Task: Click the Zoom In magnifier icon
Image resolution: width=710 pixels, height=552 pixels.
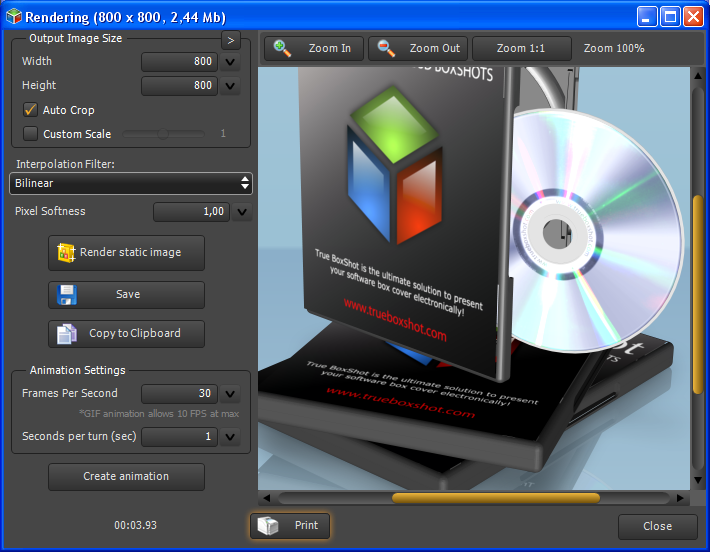Action: 283,48
